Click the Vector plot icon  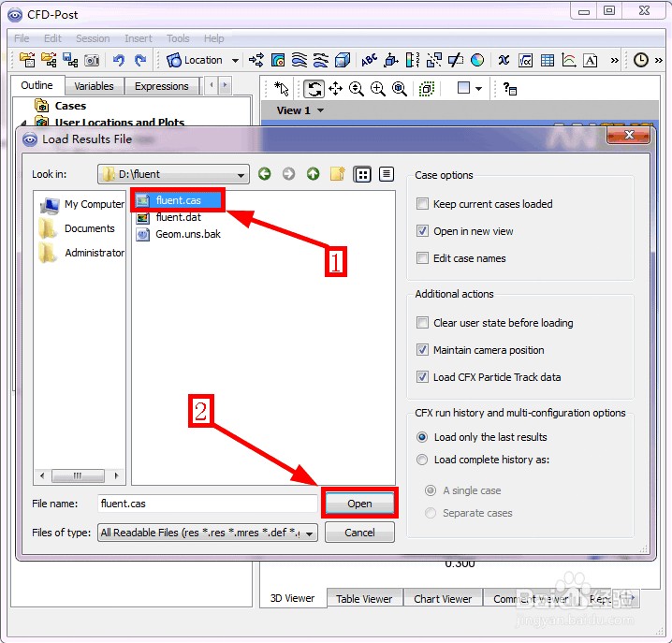point(256,61)
